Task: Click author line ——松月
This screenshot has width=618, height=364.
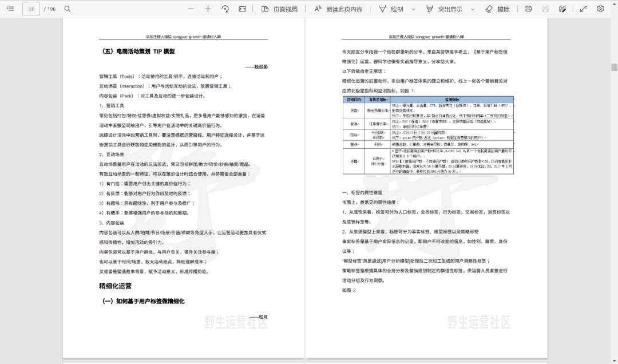Action: click(259, 316)
